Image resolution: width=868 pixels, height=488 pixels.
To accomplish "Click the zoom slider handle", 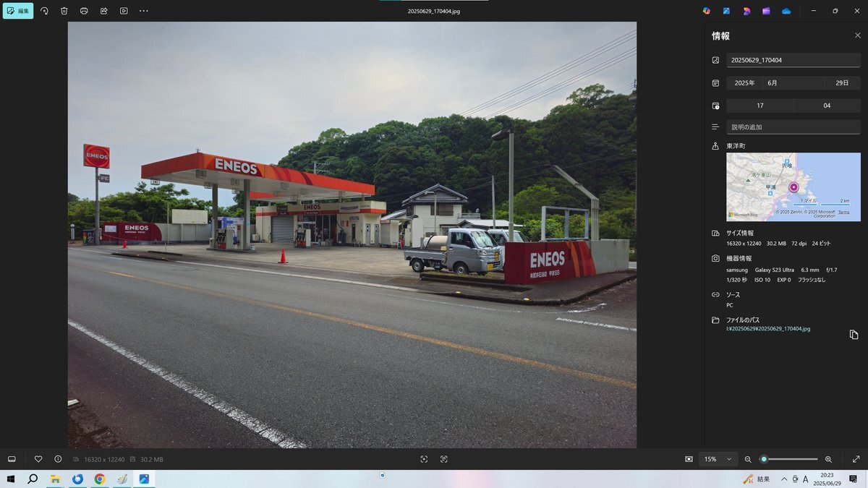I will tap(763, 459).
